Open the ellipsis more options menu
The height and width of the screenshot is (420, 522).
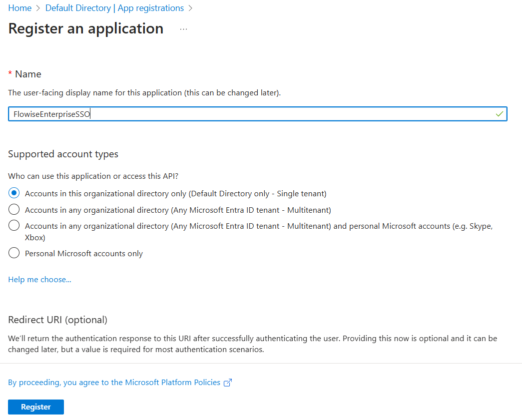(183, 29)
